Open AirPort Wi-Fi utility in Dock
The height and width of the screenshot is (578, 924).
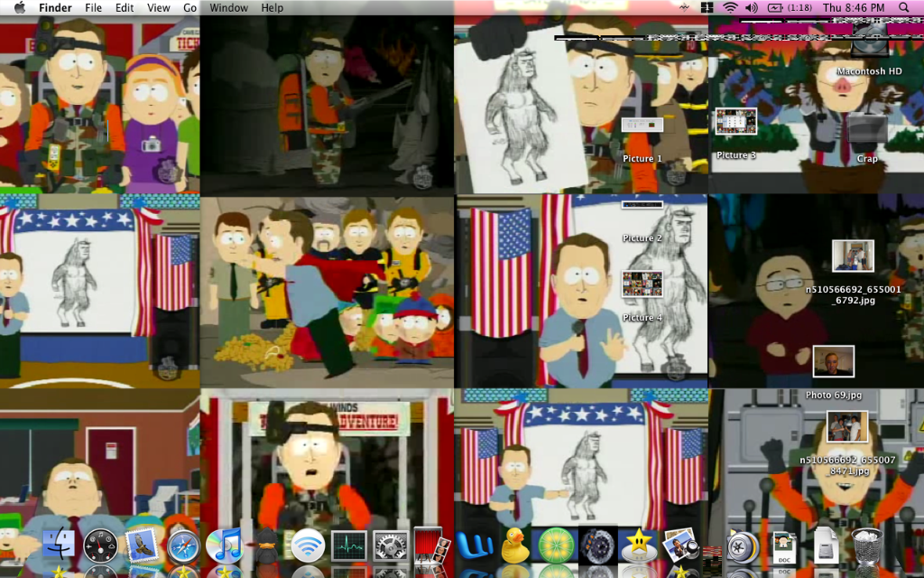pyautogui.click(x=308, y=546)
